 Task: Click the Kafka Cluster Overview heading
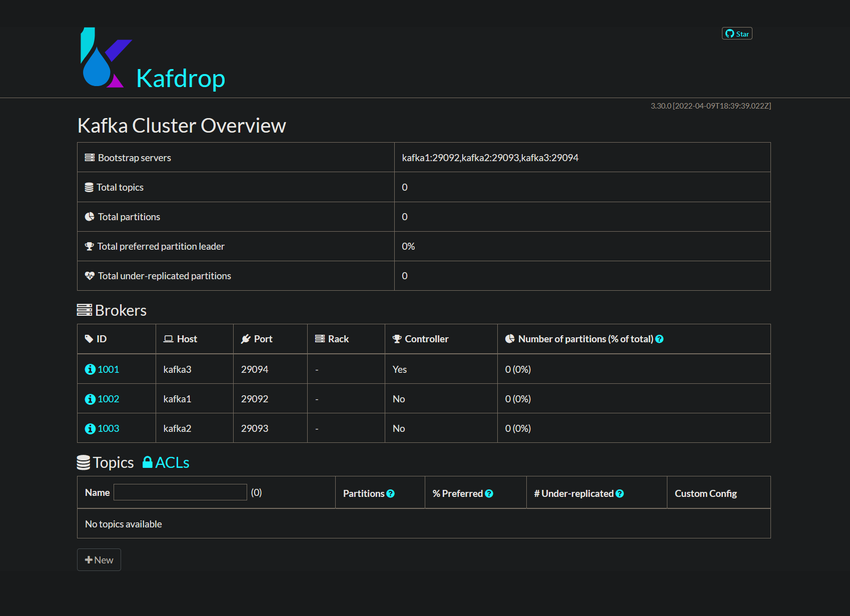182,126
